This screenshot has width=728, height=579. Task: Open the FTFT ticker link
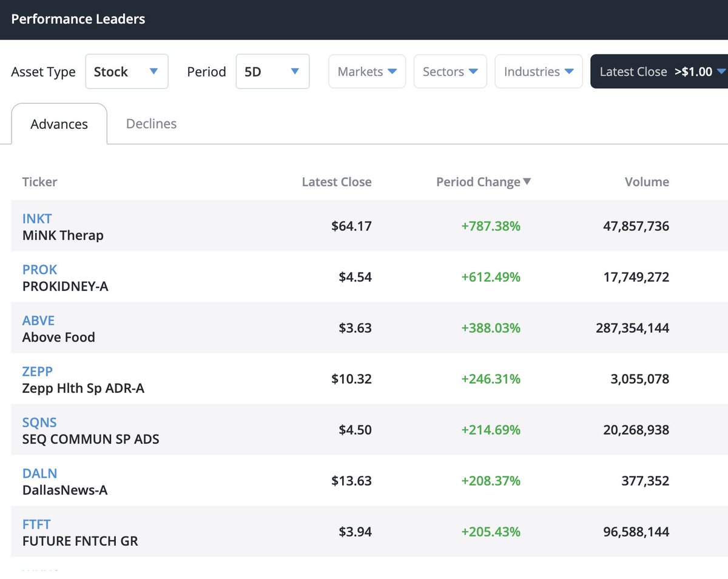[x=36, y=524]
